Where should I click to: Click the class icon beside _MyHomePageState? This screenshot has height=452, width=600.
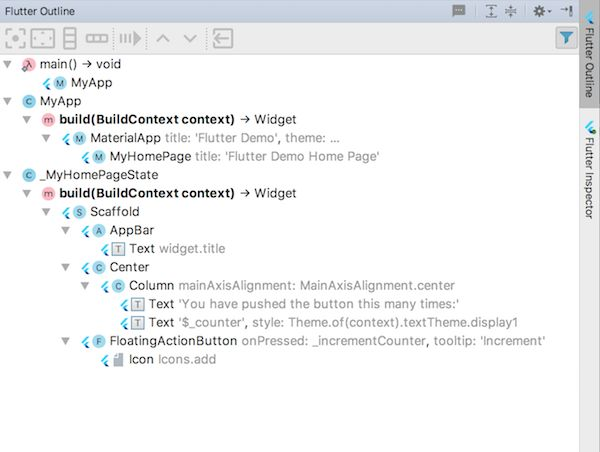pos(29,175)
